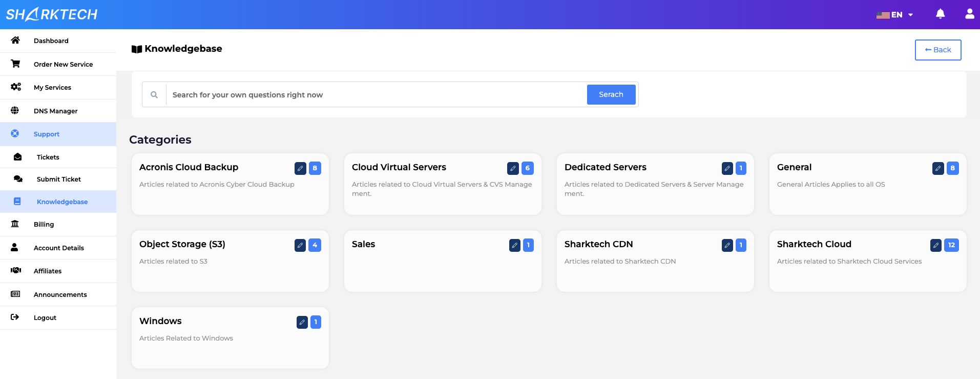
Task: Click the Back button
Action: (938, 50)
